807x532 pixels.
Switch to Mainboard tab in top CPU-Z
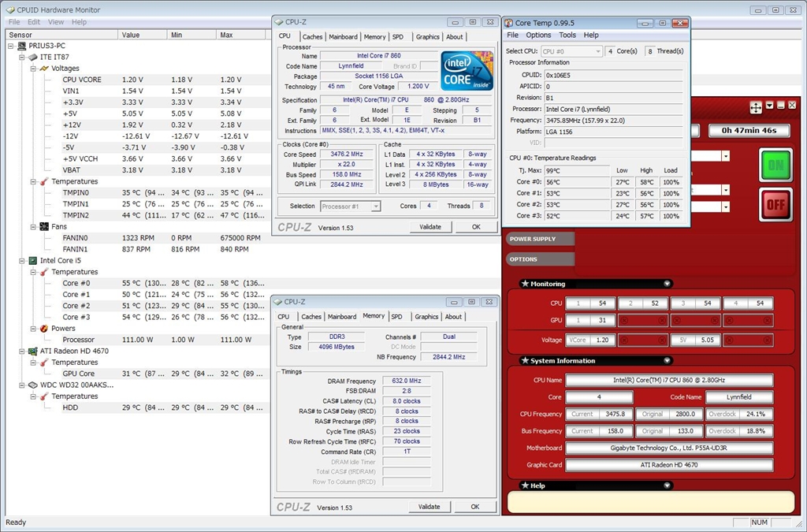343,37
